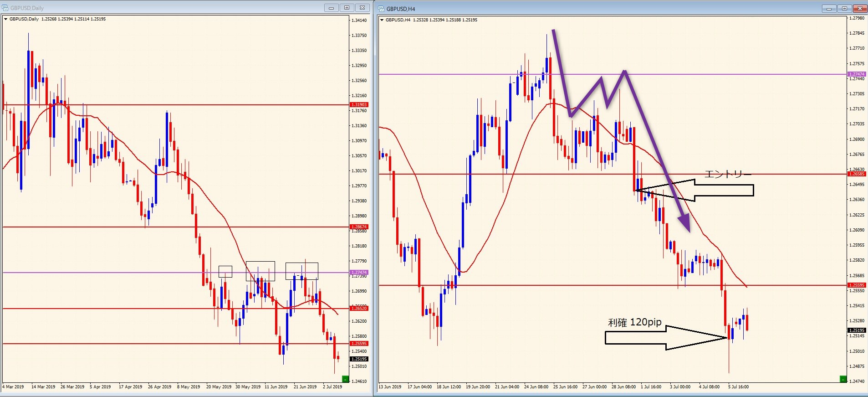Select the エントリー entry arrow on H4 chart
Viewport: 868px width, 397px height.
click(720, 190)
